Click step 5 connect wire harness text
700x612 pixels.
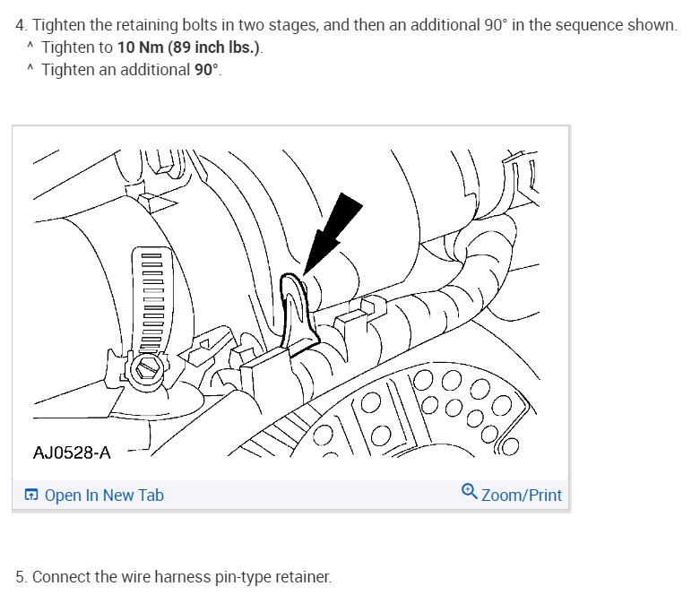click(x=173, y=577)
